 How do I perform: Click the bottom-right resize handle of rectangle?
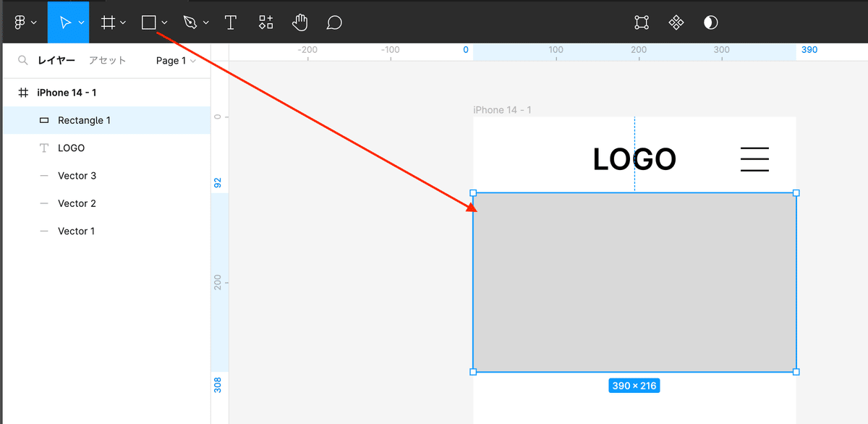click(796, 372)
